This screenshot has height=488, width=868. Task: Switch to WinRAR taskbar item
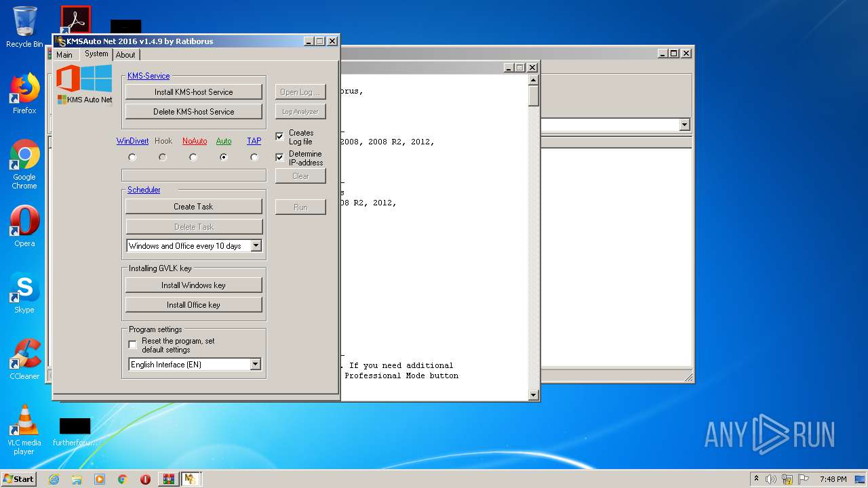click(x=168, y=479)
